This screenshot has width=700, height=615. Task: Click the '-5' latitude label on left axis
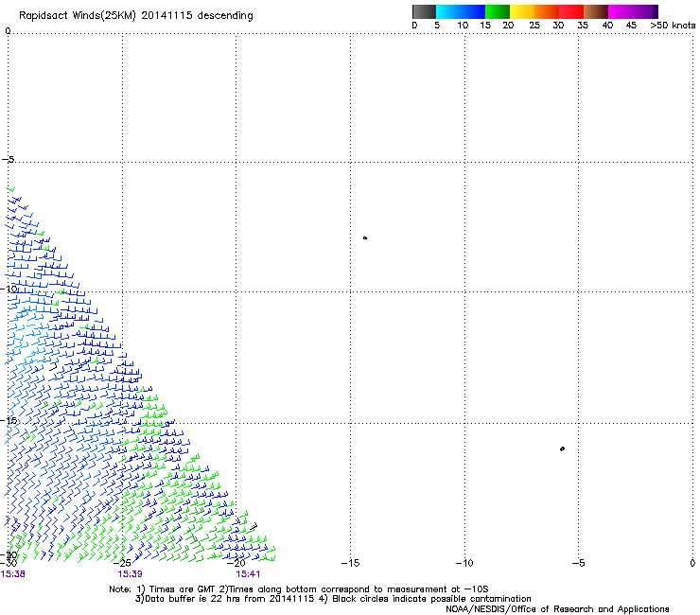coord(9,160)
